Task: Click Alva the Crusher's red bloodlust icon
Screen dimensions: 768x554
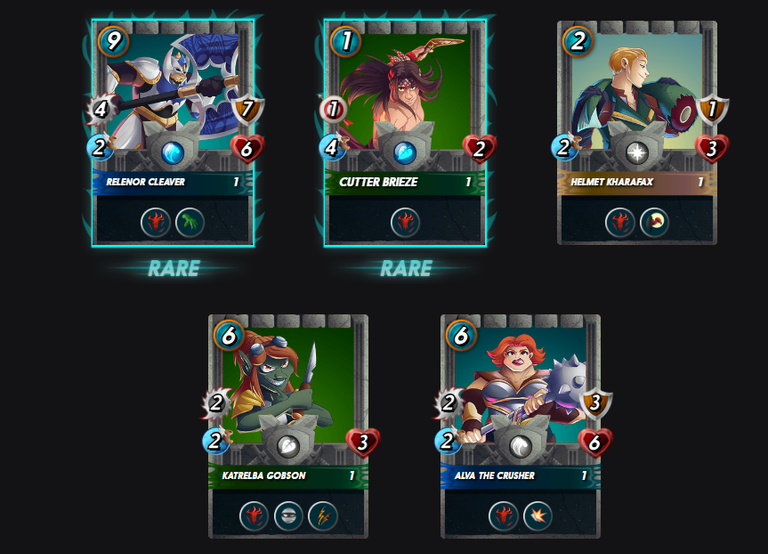Action: point(504,516)
